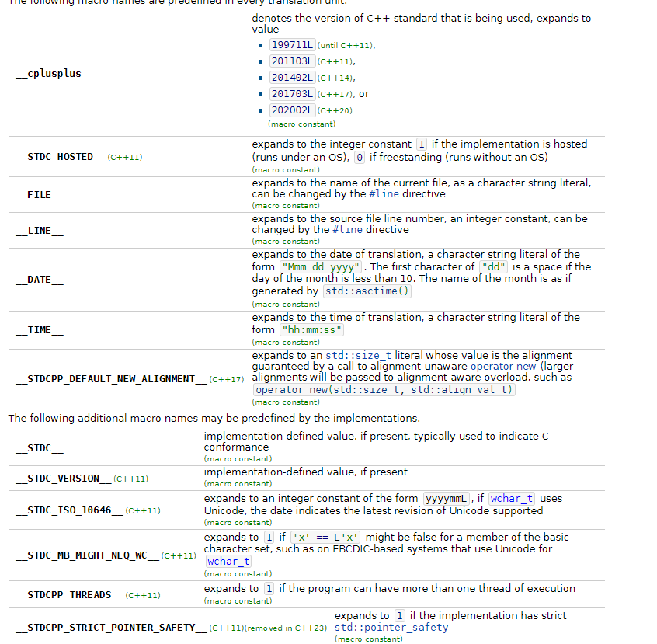Select the __STDC_HOSTED__ macro name
The width and height of the screenshot is (657, 644).
61,157
